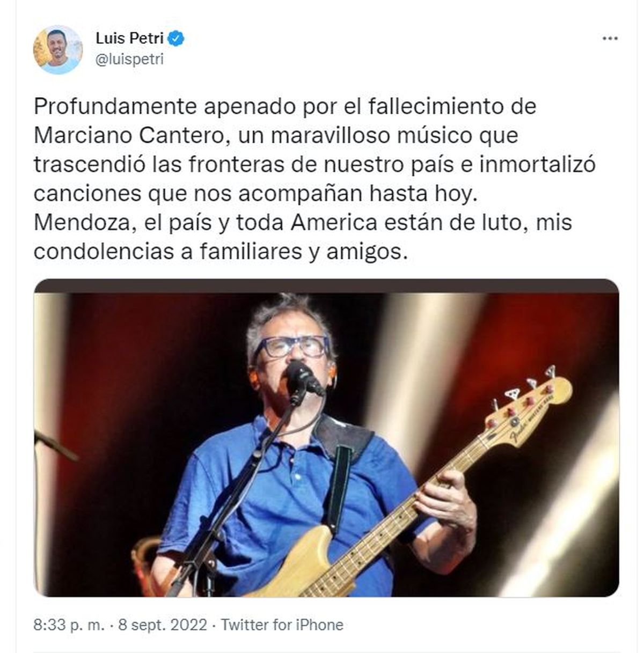644x653 pixels.
Task: Open the three-dot more options menu
Action: (610, 39)
